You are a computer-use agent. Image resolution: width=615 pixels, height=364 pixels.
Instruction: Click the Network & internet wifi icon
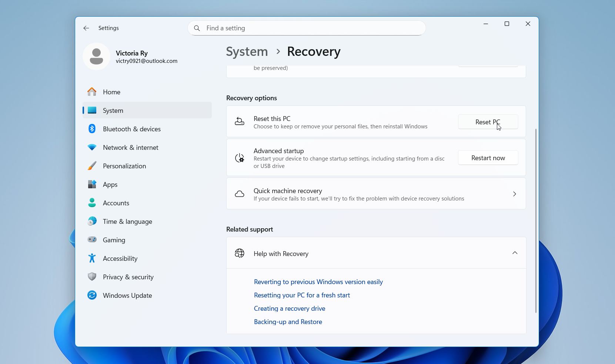(x=92, y=147)
